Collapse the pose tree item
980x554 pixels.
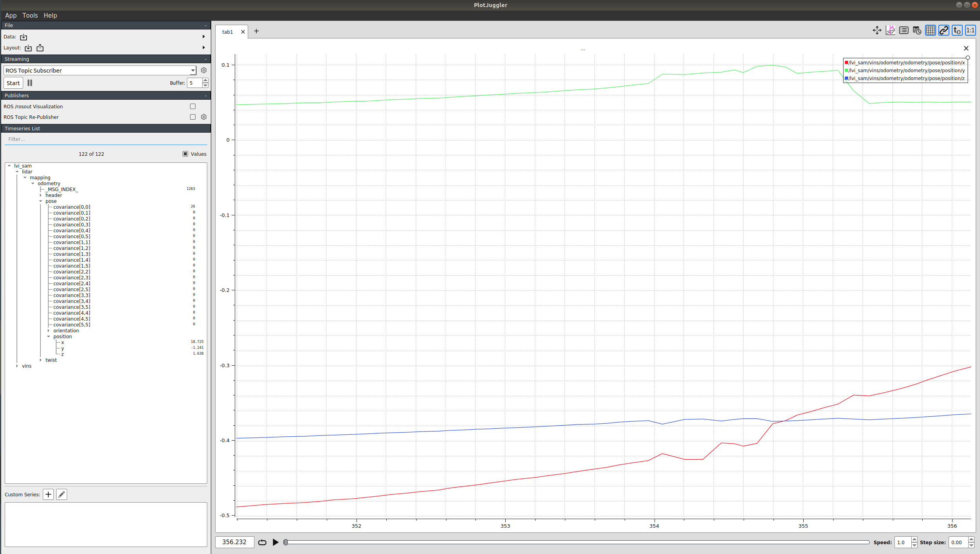41,201
